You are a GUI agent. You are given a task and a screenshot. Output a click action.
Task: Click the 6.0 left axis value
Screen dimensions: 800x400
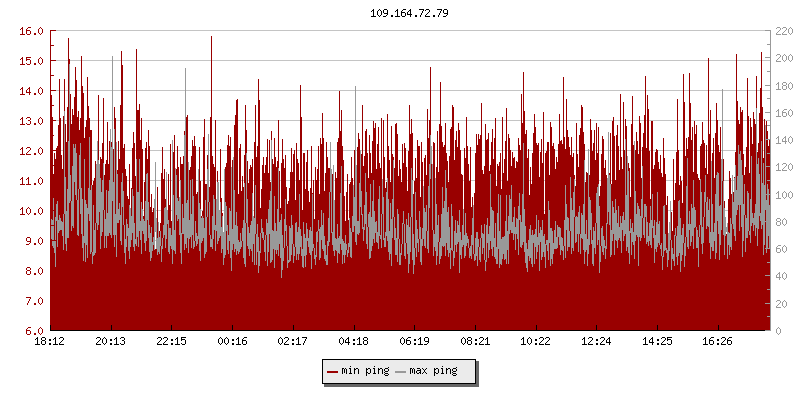click(x=35, y=331)
